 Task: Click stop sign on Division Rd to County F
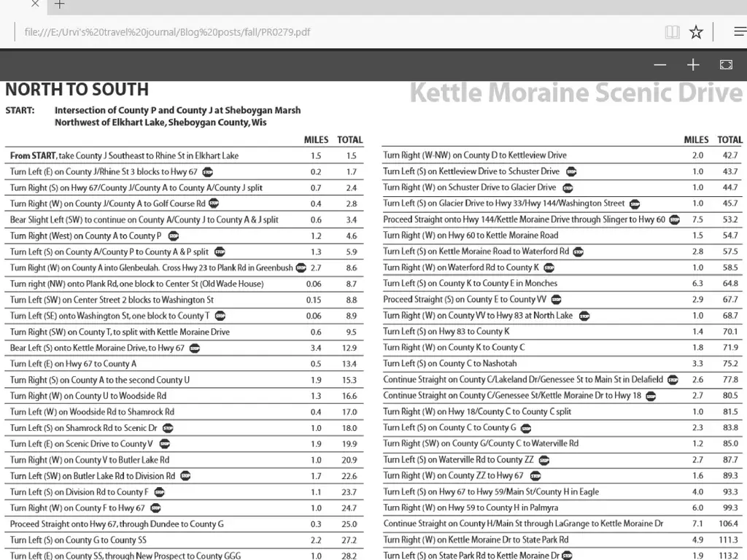pyautogui.click(x=160, y=492)
